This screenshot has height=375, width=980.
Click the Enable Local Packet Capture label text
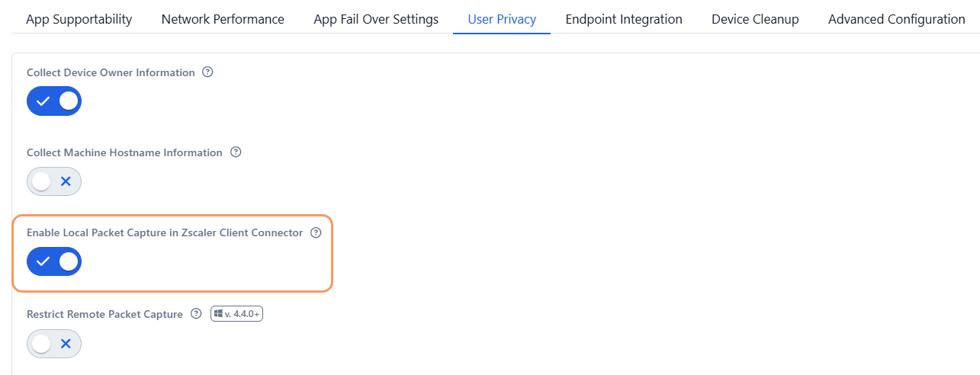pos(165,232)
